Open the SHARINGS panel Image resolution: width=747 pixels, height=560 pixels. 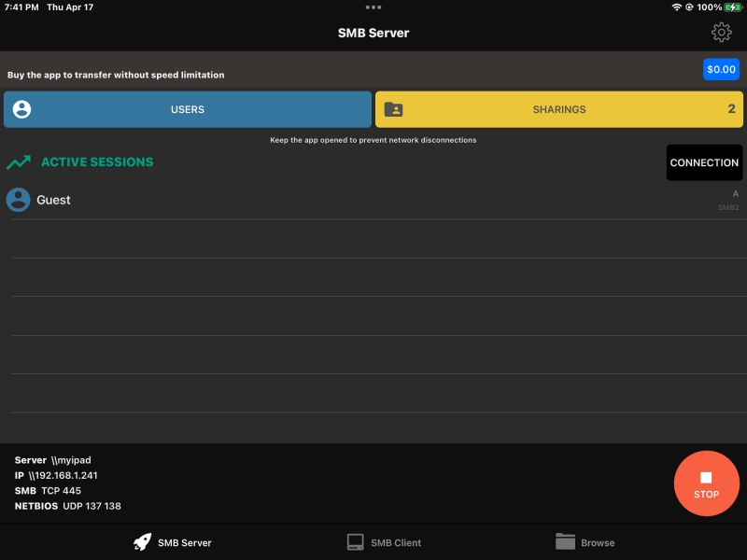(x=558, y=109)
